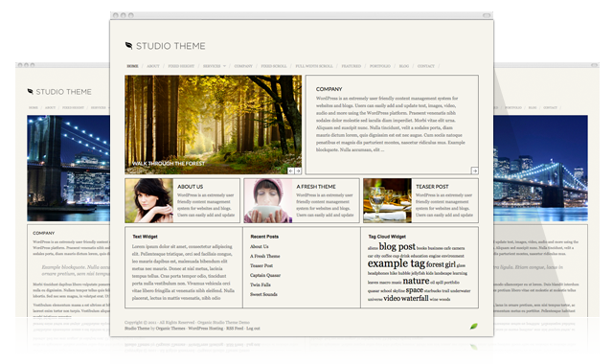613x364 pixels.
Task: Open 'A Fresh Theme' in Recent Posts
Action: click(x=264, y=256)
